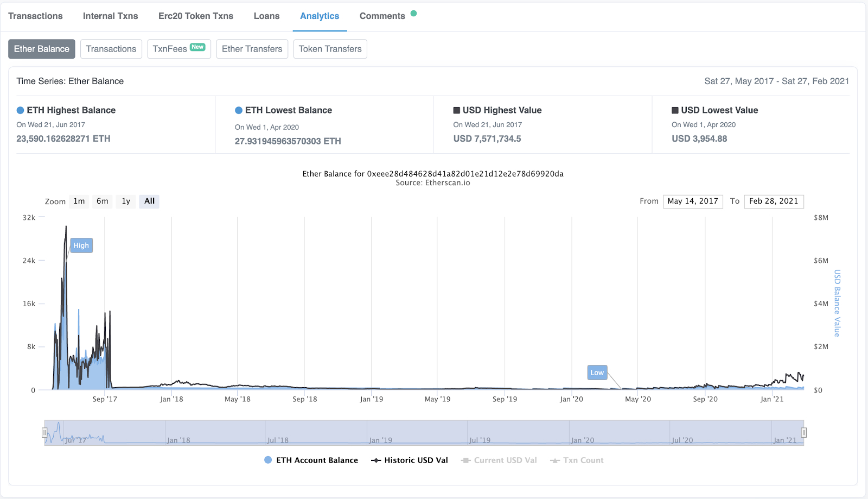Click the USD Lowest Value square marker

click(x=675, y=110)
